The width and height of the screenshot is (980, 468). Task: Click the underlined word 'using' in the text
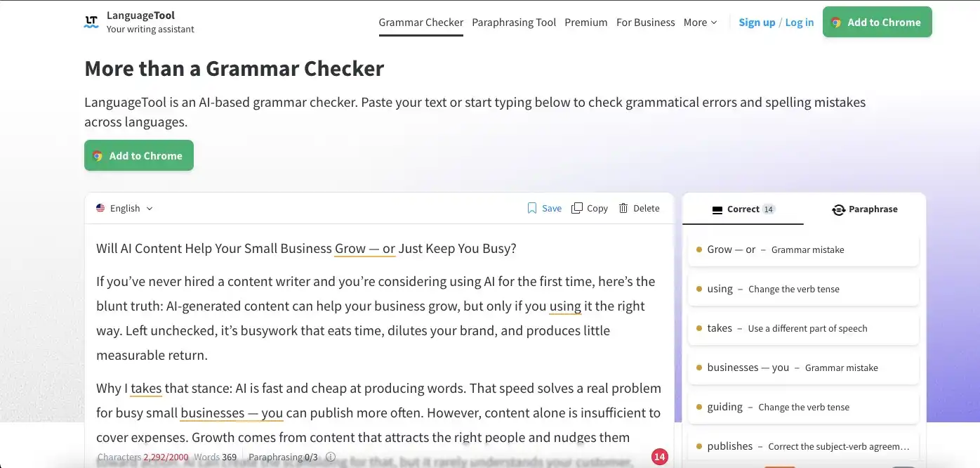coord(565,306)
